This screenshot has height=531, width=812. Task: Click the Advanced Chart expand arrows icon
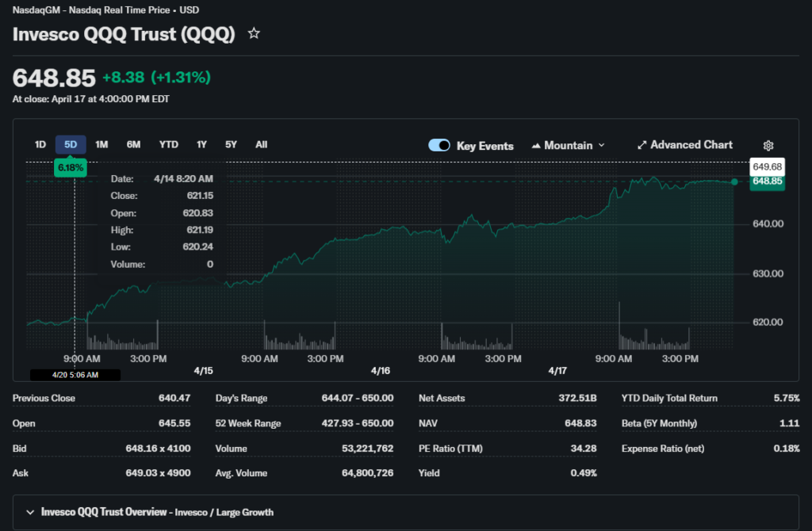pos(642,145)
